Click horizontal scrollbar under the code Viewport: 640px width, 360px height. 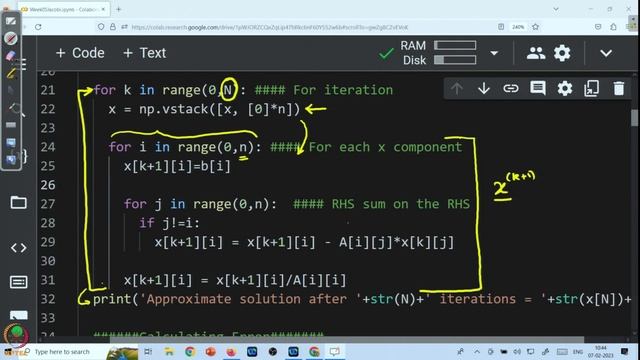click(x=347, y=340)
